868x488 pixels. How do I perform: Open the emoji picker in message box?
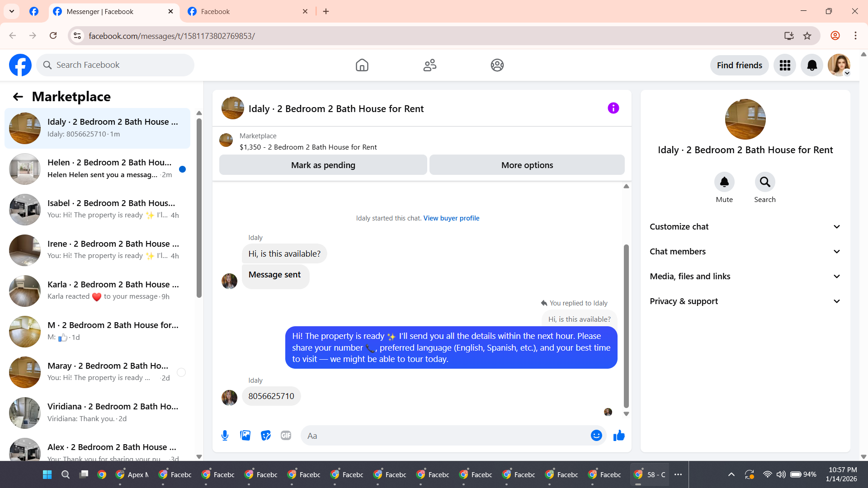(596, 436)
